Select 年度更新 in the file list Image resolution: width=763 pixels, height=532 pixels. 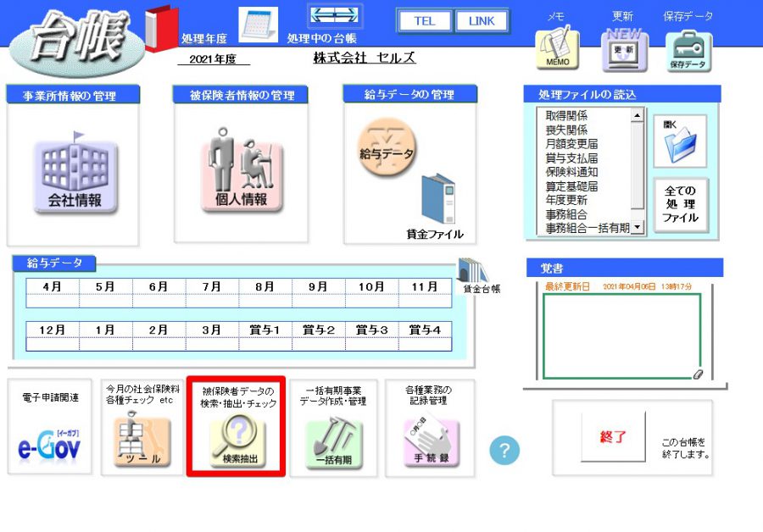click(x=566, y=200)
